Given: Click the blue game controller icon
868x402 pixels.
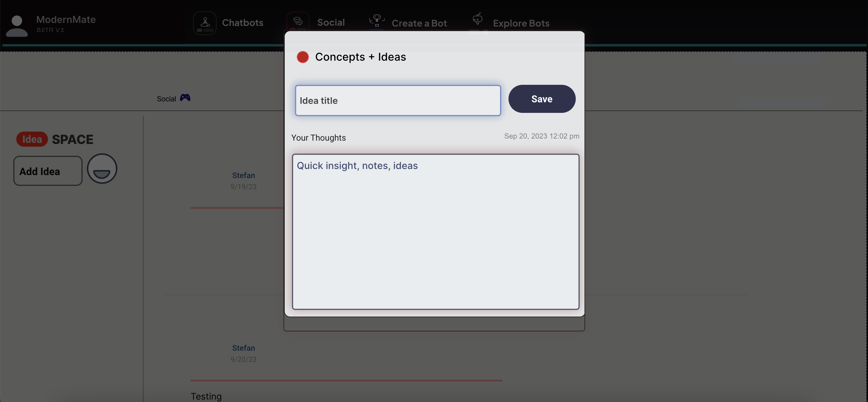Looking at the screenshot, I should point(185,98).
